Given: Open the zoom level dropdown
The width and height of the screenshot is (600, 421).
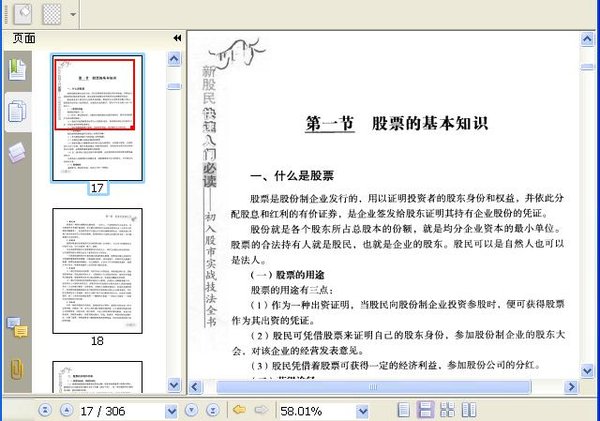Looking at the screenshot, I should coord(362,411).
